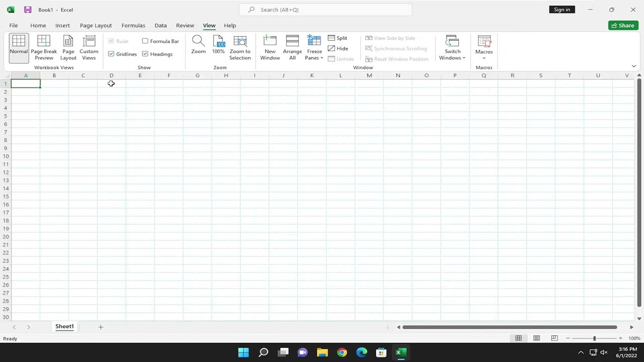Click the Search box in title bar
The image size is (644, 362).
(326, 10)
